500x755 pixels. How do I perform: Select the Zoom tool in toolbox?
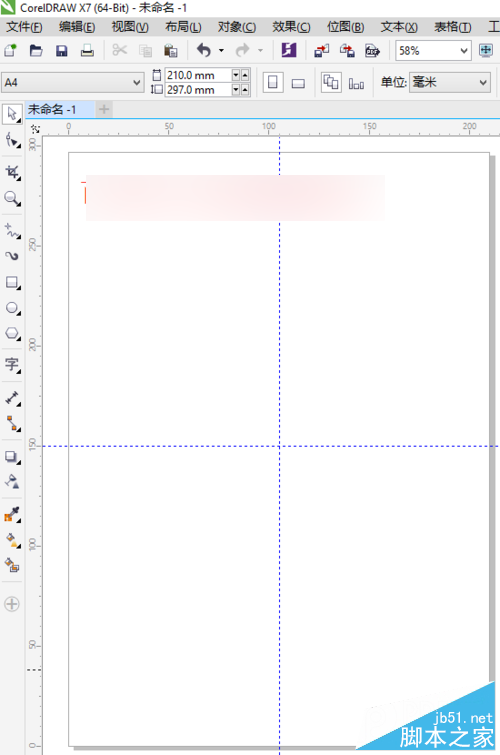[x=12, y=198]
